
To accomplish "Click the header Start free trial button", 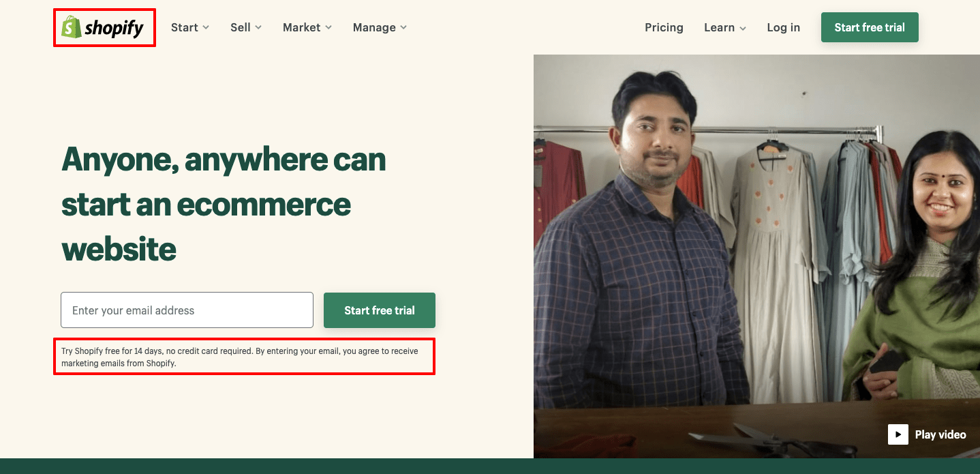I will click(870, 27).
